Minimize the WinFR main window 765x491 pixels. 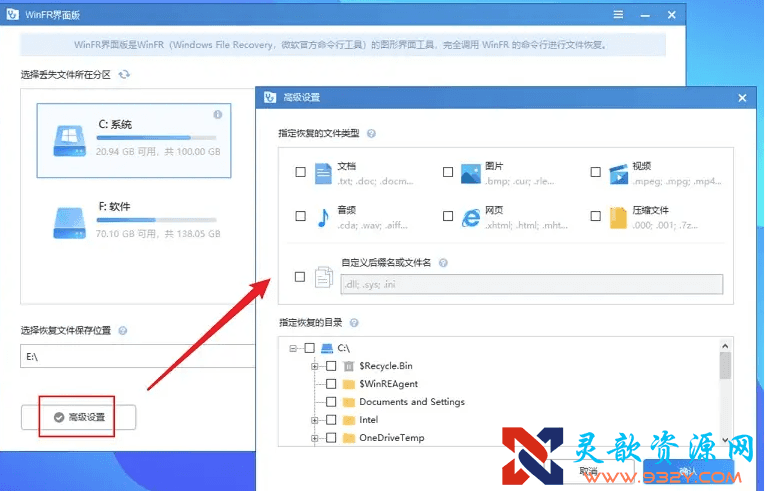point(645,15)
